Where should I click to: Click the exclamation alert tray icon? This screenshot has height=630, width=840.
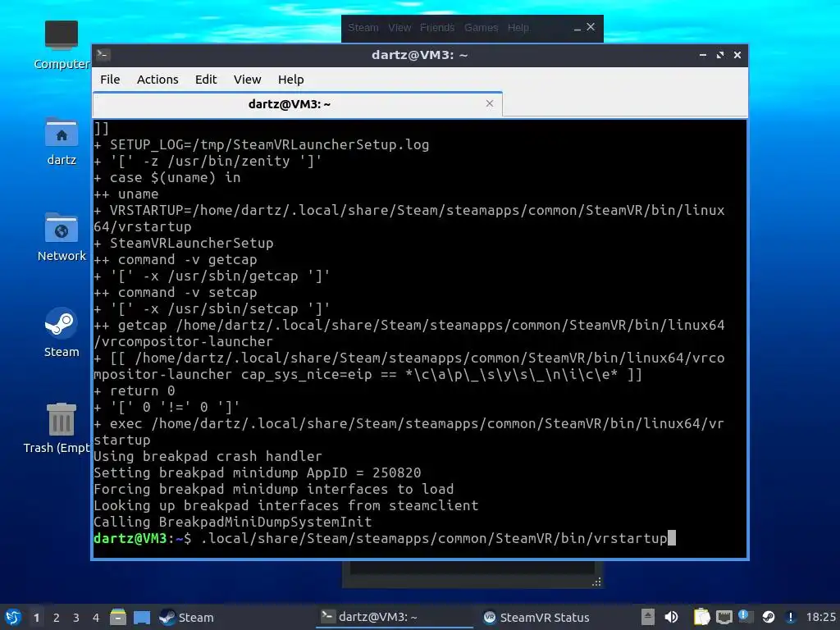point(790,617)
